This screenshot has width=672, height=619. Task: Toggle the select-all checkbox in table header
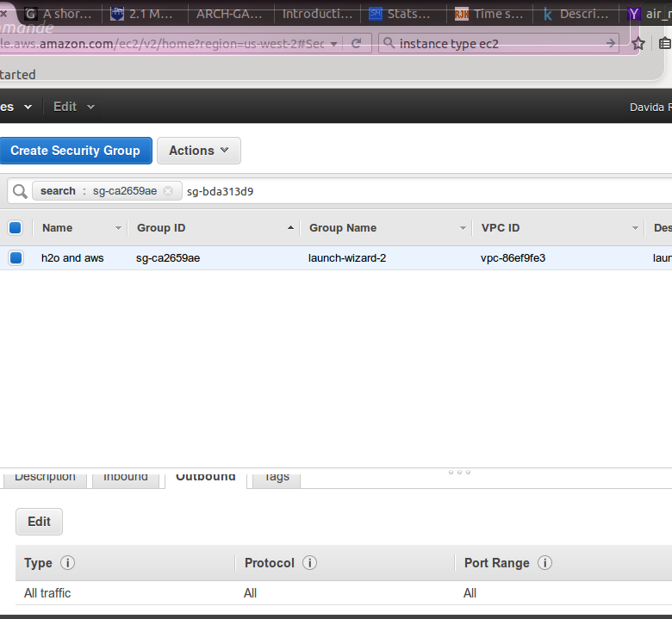pyautogui.click(x=16, y=228)
